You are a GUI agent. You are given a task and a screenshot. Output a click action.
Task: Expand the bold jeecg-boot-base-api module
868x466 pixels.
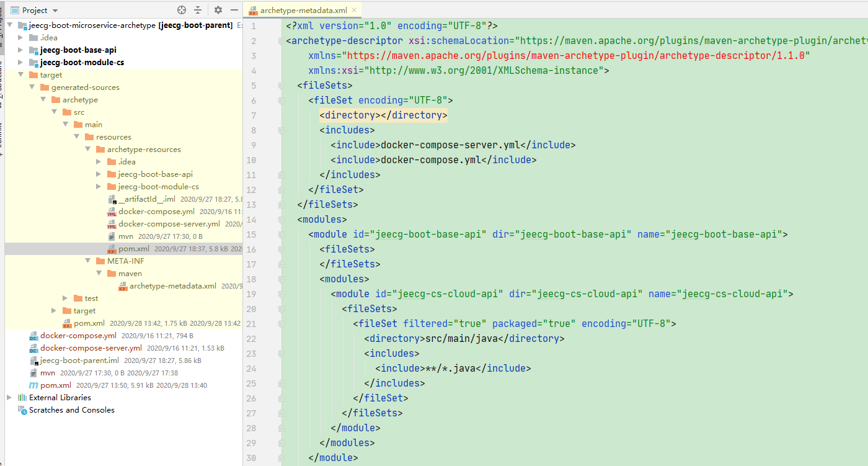click(20, 50)
